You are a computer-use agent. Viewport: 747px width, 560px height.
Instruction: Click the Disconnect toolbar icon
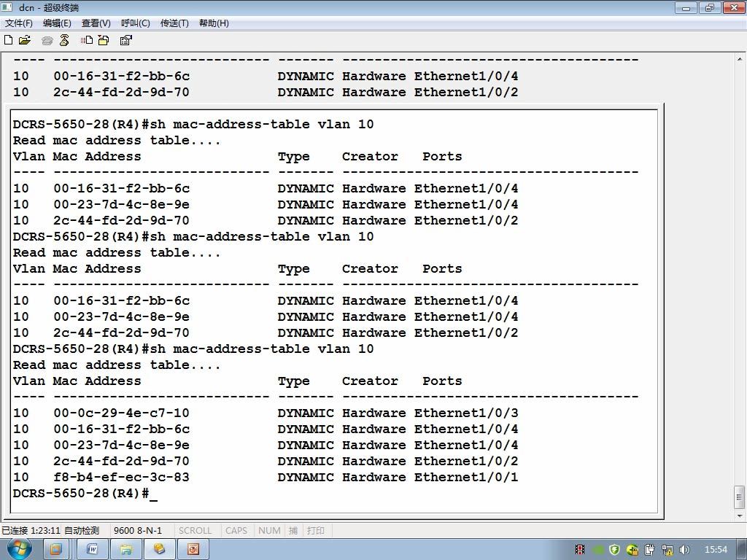(64, 41)
